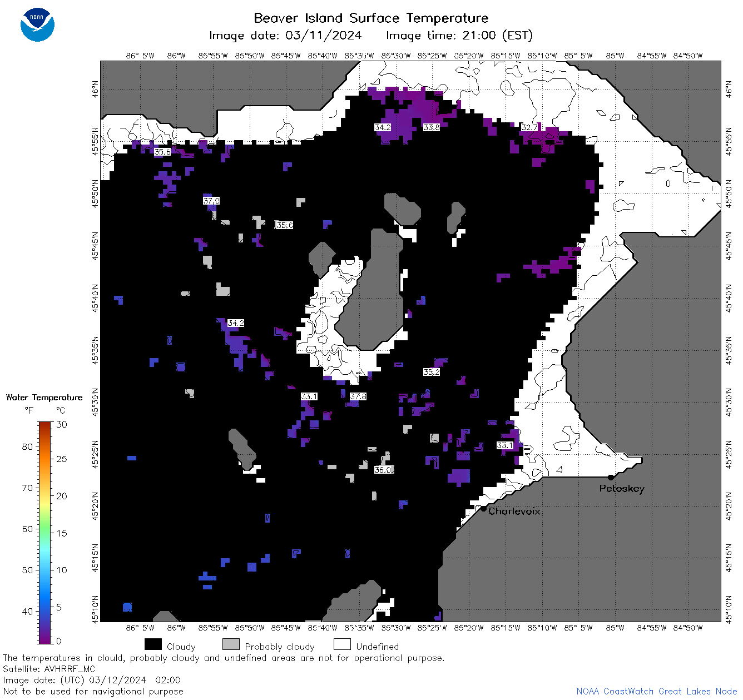Select the black Cloudy legend swatch

point(153,644)
